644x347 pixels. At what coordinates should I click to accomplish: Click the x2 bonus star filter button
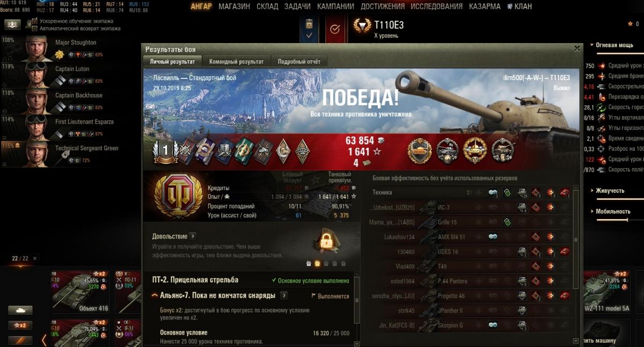20,325
